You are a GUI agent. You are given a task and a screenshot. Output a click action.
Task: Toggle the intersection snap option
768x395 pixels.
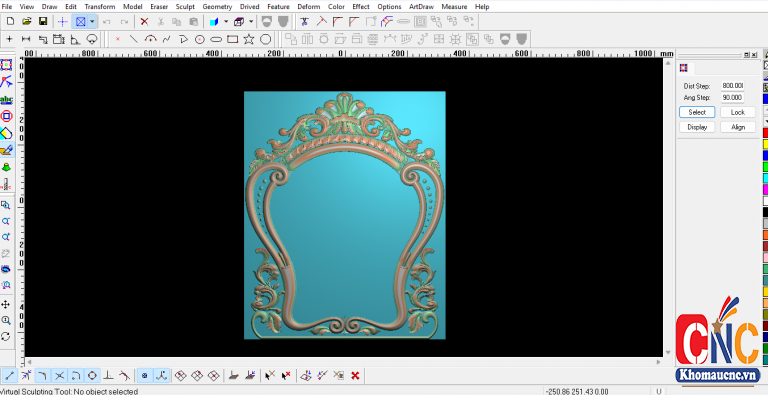(x=59, y=376)
